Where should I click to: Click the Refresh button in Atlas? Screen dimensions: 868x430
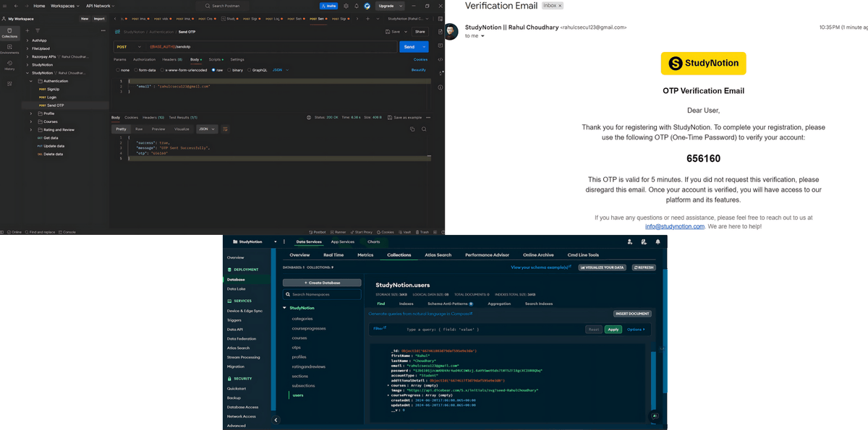(x=644, y=267)
